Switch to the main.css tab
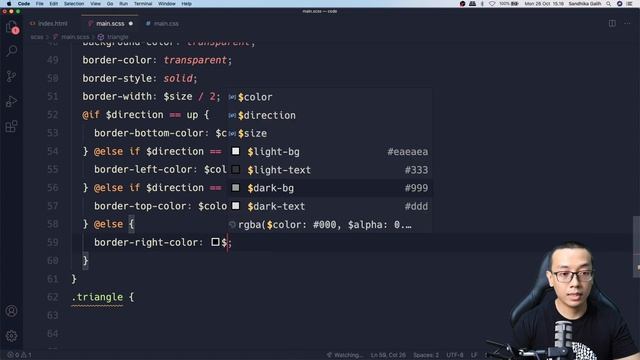Image resolution: width=640 pixels, height=360 pixels. [x=162, y=24]
